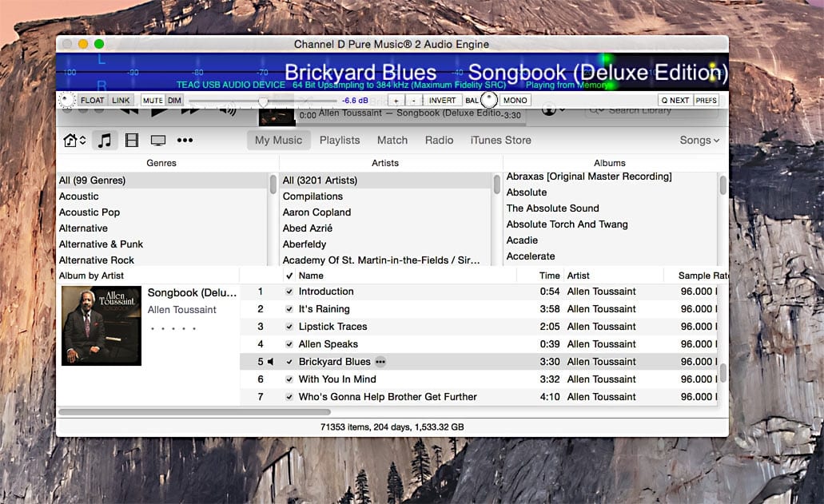Image resolution: width=824 pixels, height=504 pixels.
Task: Switch to the Movies library icon
Action: 131,140
